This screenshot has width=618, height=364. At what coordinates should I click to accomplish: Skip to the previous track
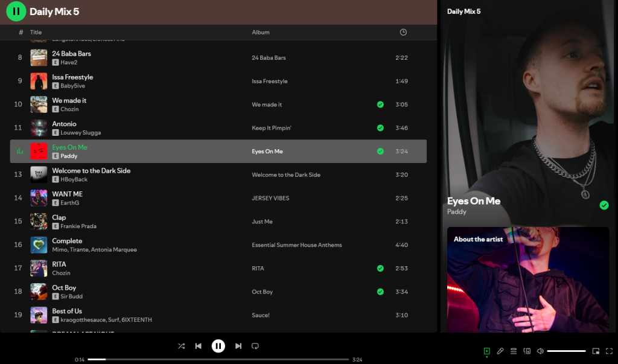tap(198, 346)
